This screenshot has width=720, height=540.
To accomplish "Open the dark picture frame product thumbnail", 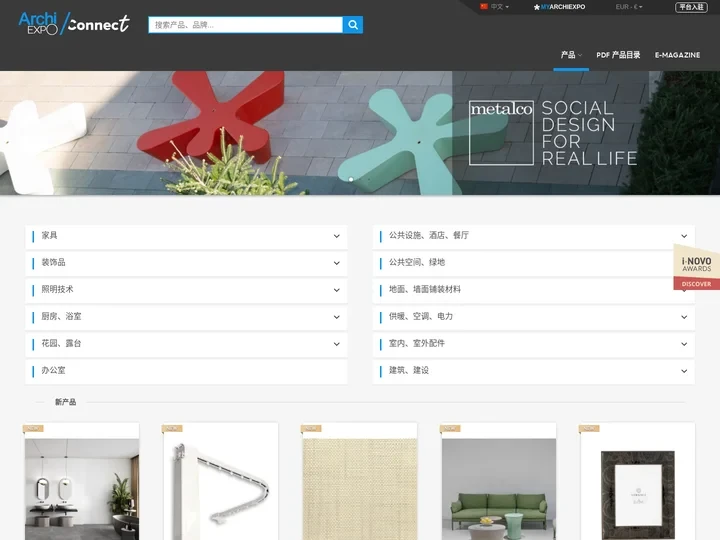I will pos(638,495).
